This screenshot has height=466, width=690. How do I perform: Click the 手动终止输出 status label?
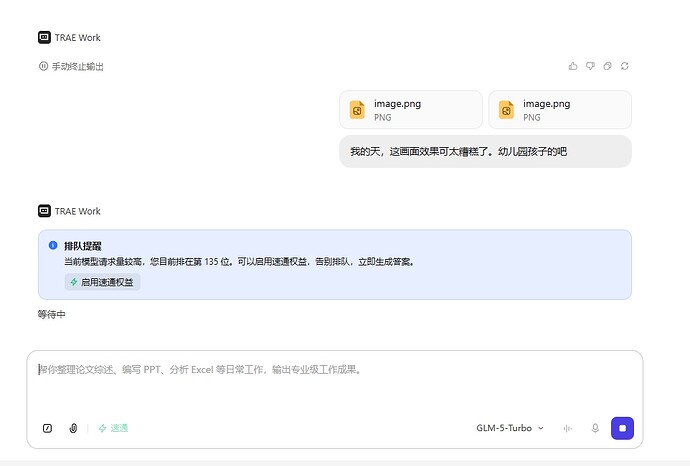tap(78, 66)
